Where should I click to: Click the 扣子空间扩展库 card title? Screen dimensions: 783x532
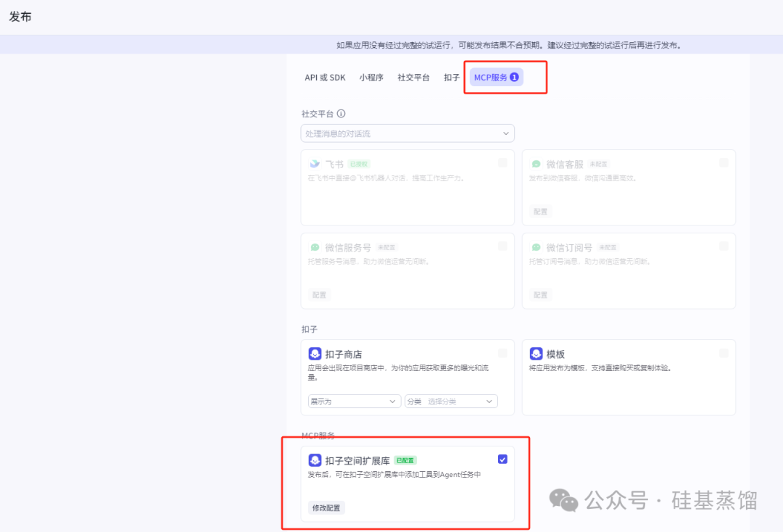coord(357,461)
